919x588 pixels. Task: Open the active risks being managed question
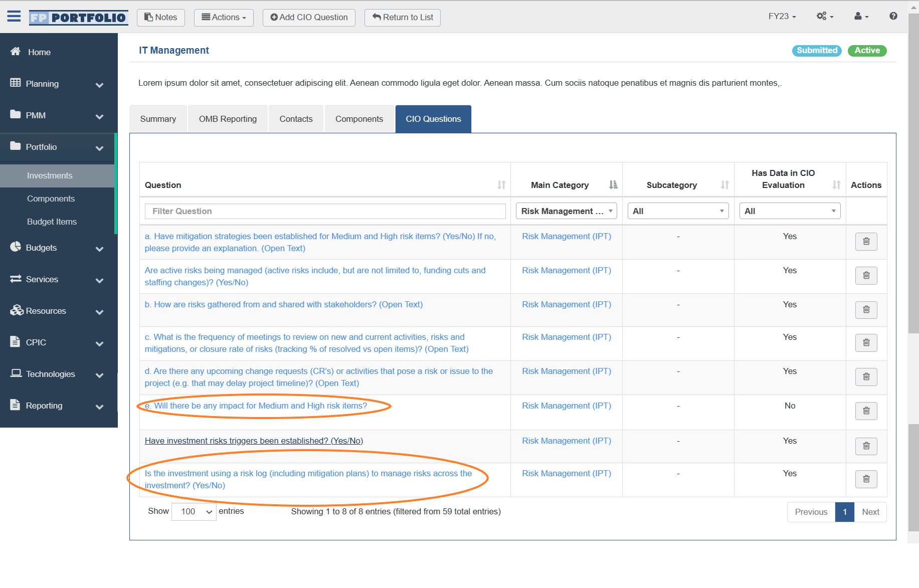pos(315,276)
